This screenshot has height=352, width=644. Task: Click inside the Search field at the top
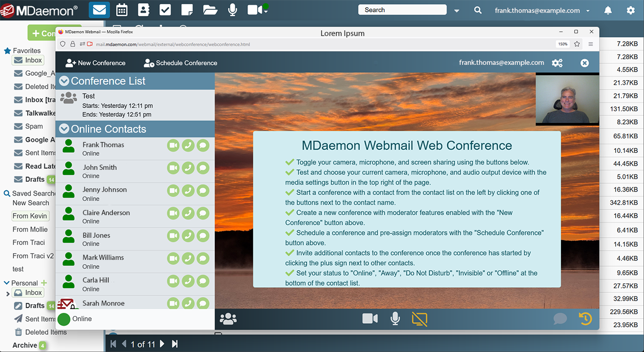402,9
